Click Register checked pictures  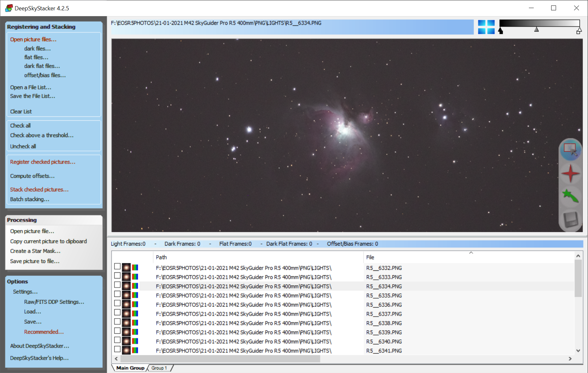point(43,162)
